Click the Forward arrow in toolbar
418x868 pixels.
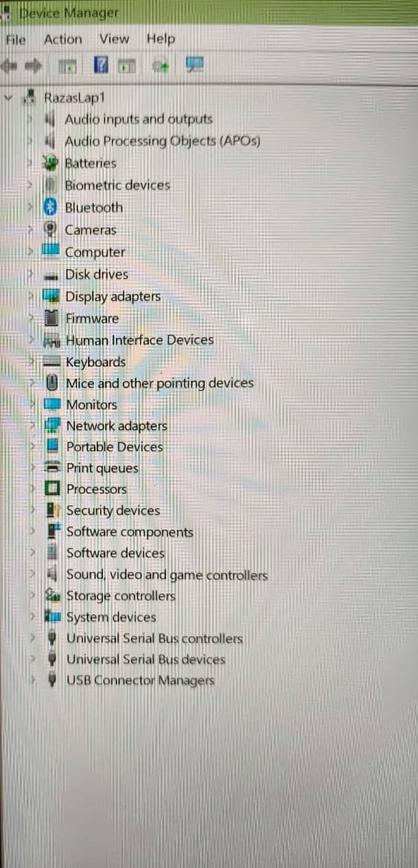pos(33,66)
